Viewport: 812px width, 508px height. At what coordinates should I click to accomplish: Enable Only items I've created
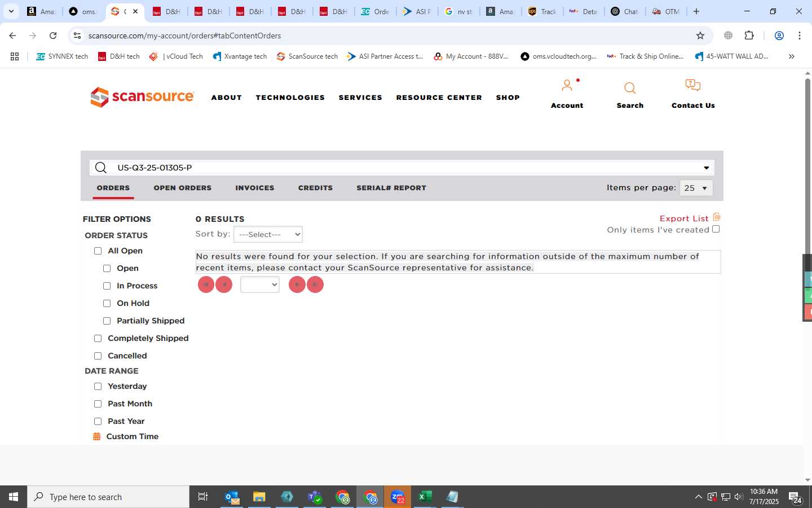coord(716,229)
